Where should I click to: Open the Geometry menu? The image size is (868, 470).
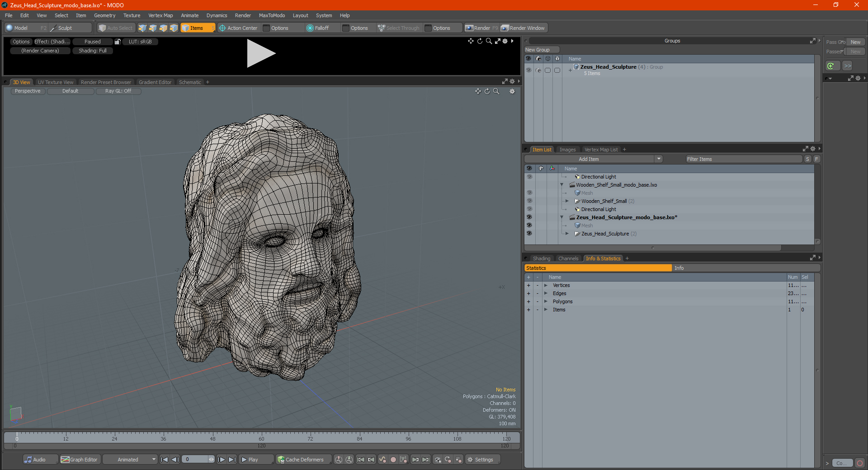104,15
